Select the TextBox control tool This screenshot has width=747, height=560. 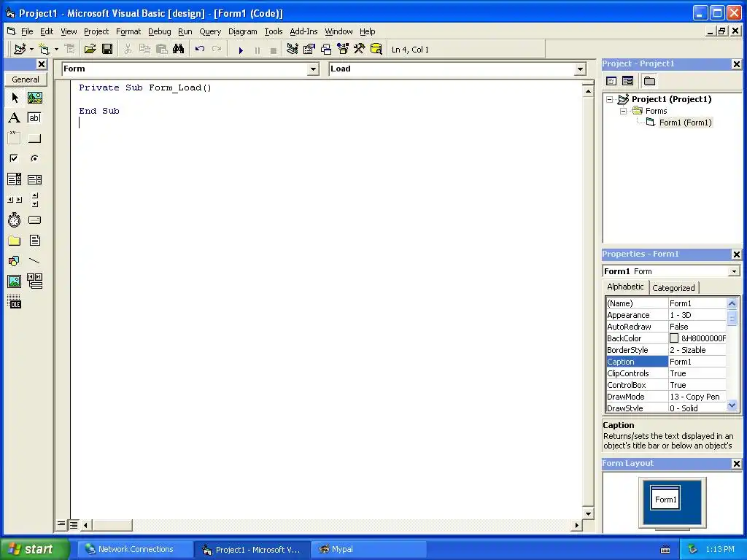(35, 117)
